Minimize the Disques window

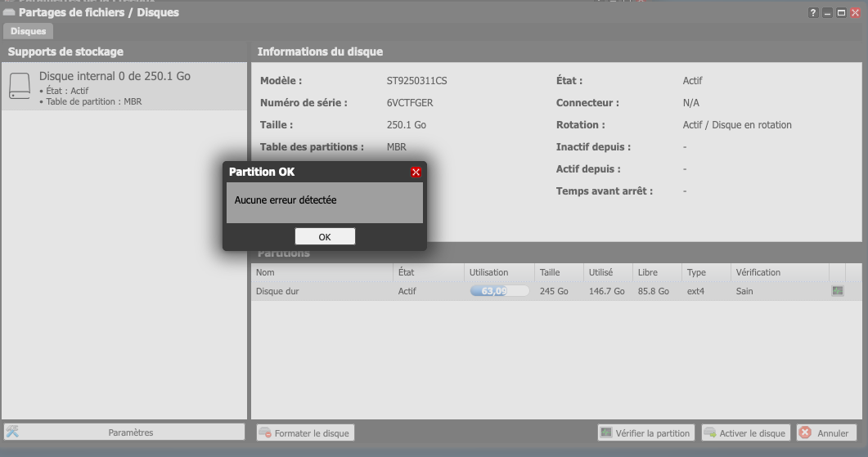pyautogui.click(x=827, y=13)
